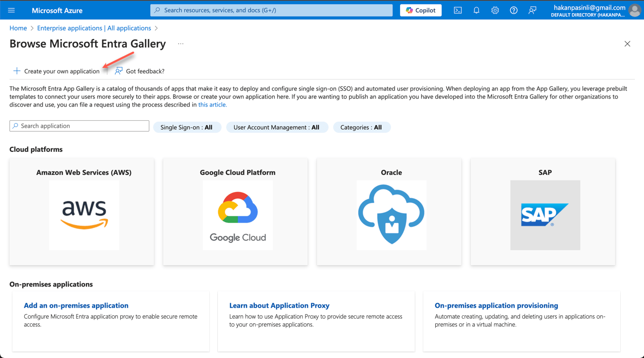Viewport: 644px width, 358px height.
Task: Click the Search application field
Action: tap(79, 126)
